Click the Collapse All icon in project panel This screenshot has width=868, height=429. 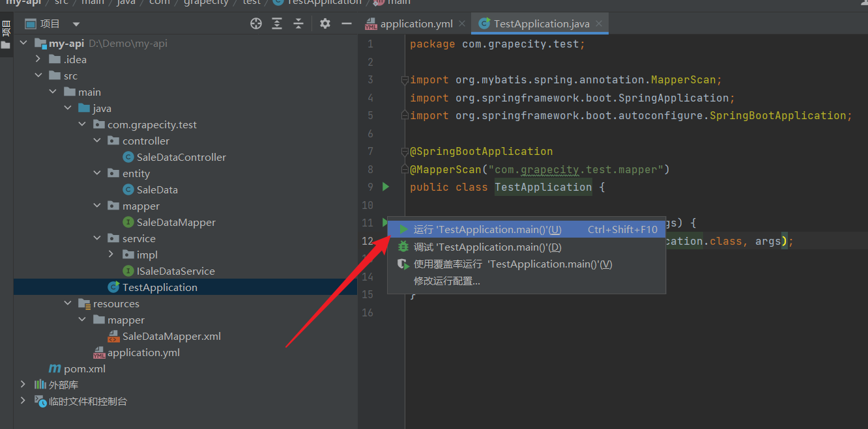coord(298,24)
